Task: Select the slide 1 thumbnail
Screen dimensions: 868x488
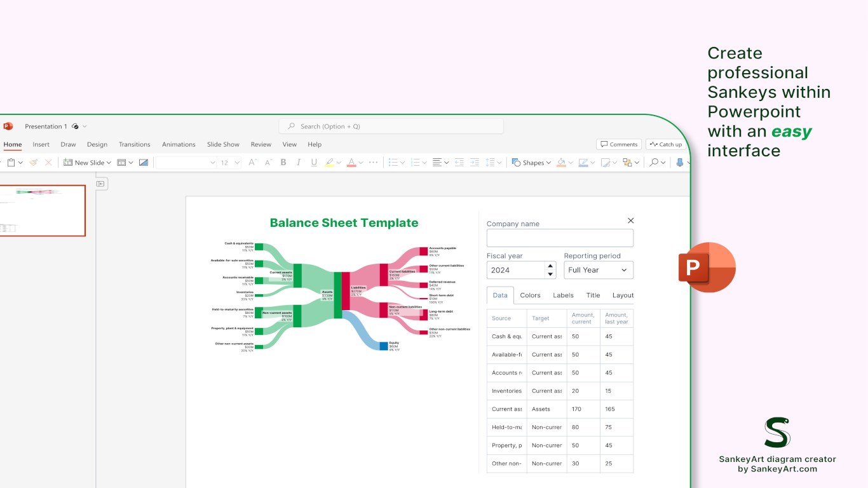Action: click(x=41, y=210)
